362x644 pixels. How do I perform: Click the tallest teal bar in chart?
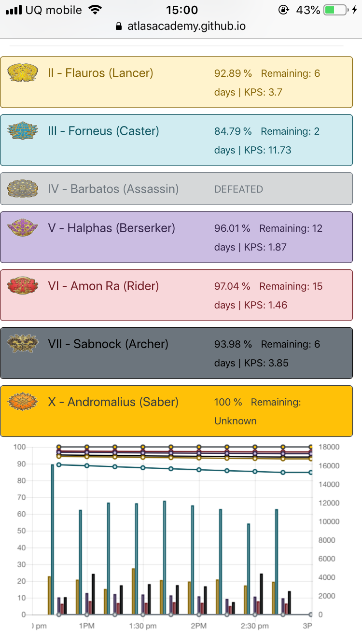53,539
